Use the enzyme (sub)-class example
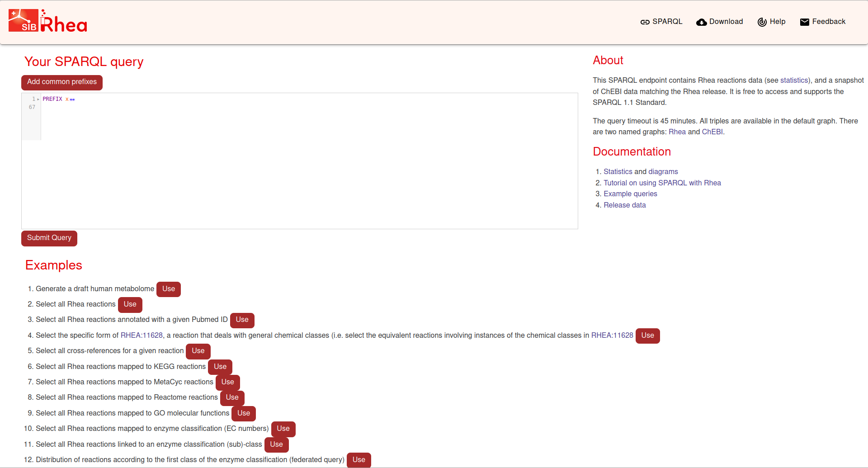 [277, 445]
